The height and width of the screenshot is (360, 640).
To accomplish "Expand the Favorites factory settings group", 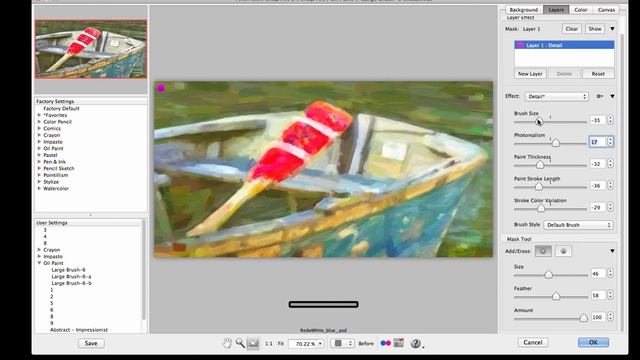I will point(39,115).
